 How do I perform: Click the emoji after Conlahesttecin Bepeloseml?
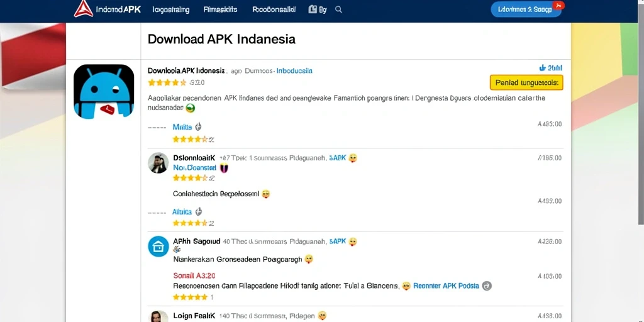click(266, 194)
